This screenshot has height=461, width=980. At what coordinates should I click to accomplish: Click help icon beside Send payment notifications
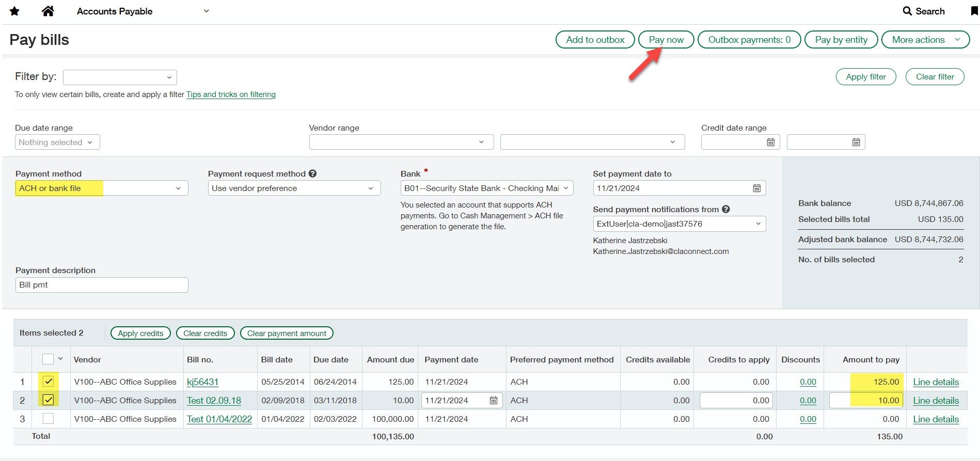click(725, 210)
